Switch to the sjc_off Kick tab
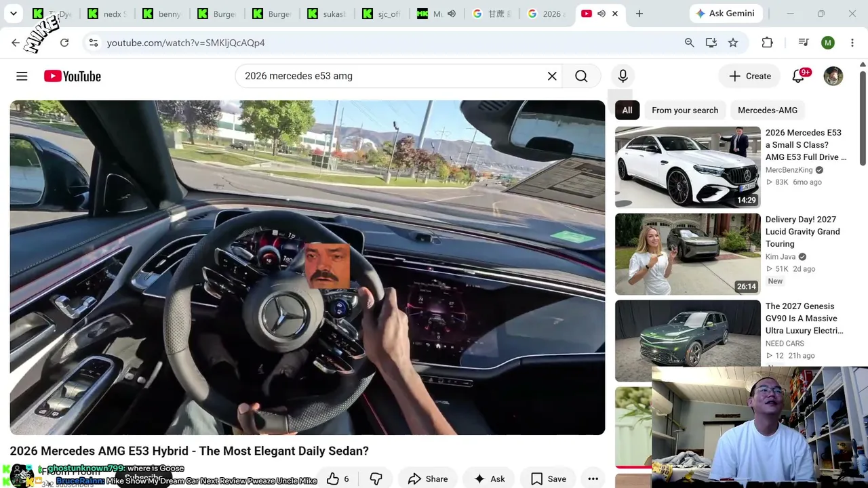Viewport: 868px width, 488px height. (382, 14)
